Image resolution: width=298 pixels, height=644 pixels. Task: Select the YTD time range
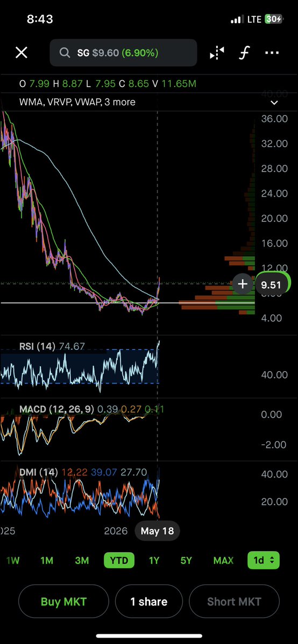pyautogui.click(x=119, y=560)
